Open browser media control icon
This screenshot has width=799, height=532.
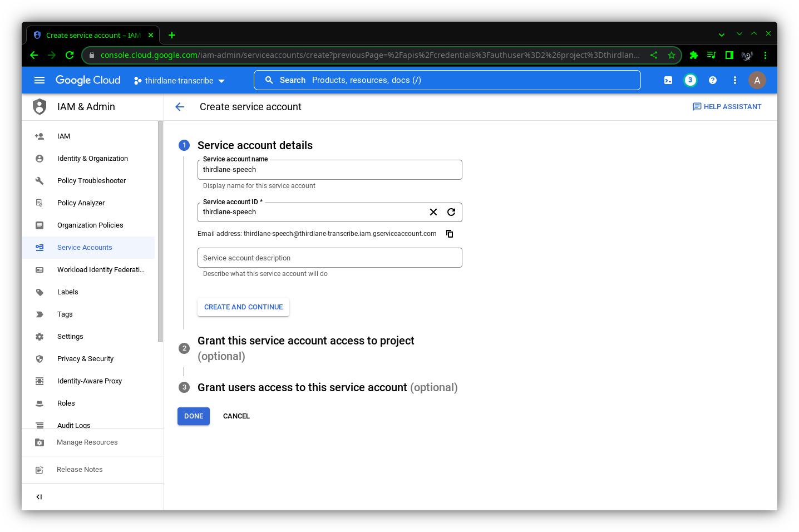pyautogui.click(x=712, y=55)
